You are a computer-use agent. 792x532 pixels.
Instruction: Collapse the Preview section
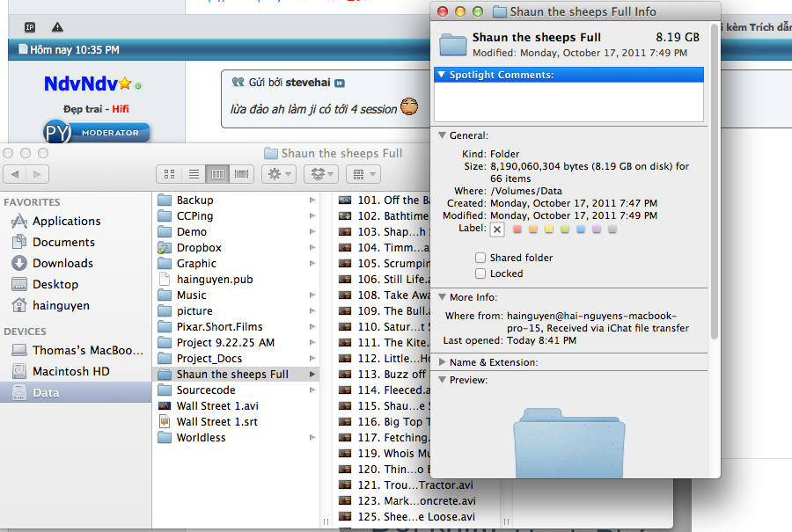point(442,380)
